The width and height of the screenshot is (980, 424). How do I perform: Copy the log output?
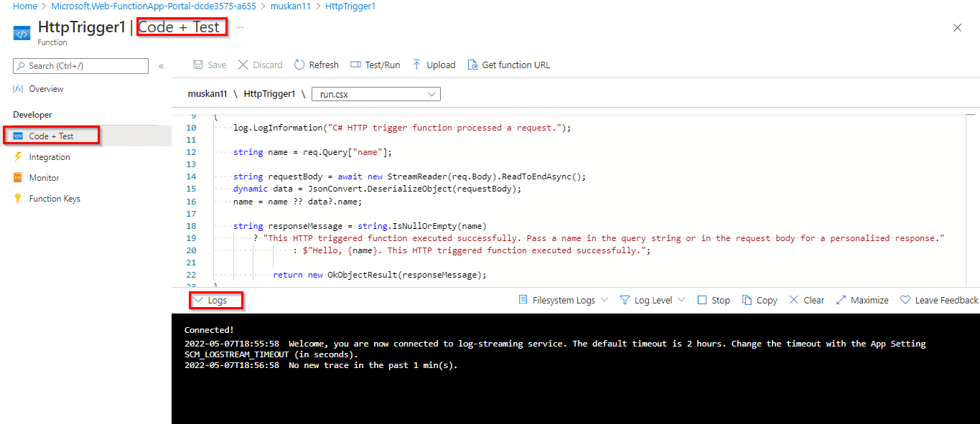(760, 301)
